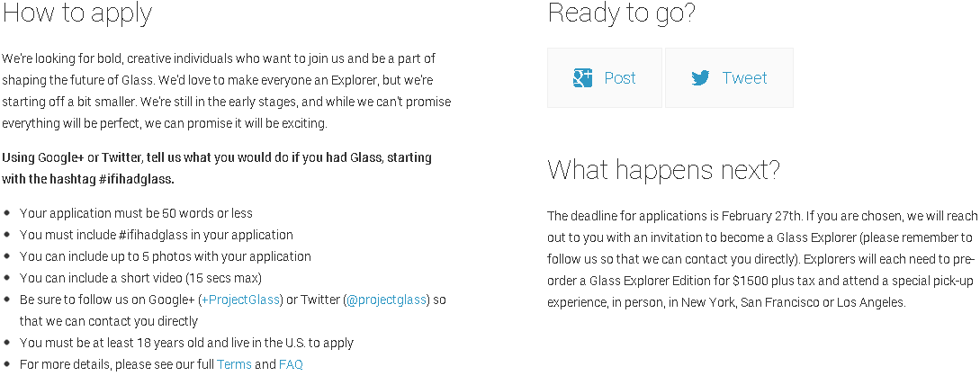Image resolution: width=980 pixels, height=376 pixels.
Task: Open the FAQ link
Action: click(x=291, y=364)
